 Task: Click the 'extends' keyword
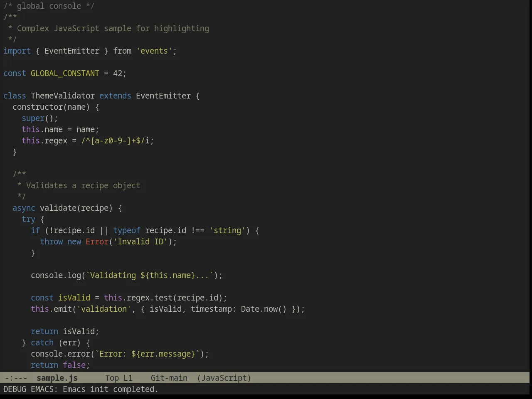[115, 96]
